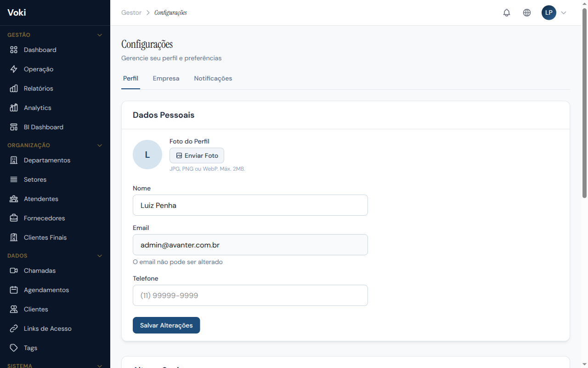Open the LP user account dropdown
Screen dimensions: 588x368
(x=554, y=13)
